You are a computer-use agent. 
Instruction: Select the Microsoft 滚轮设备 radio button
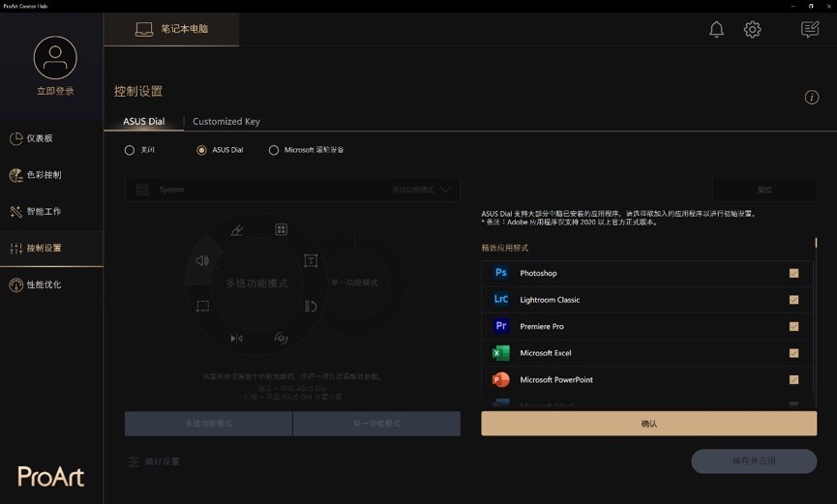[x=273, y=150]
